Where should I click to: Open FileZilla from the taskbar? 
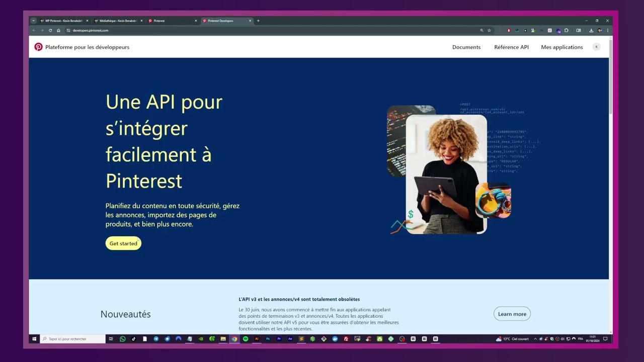346,339
